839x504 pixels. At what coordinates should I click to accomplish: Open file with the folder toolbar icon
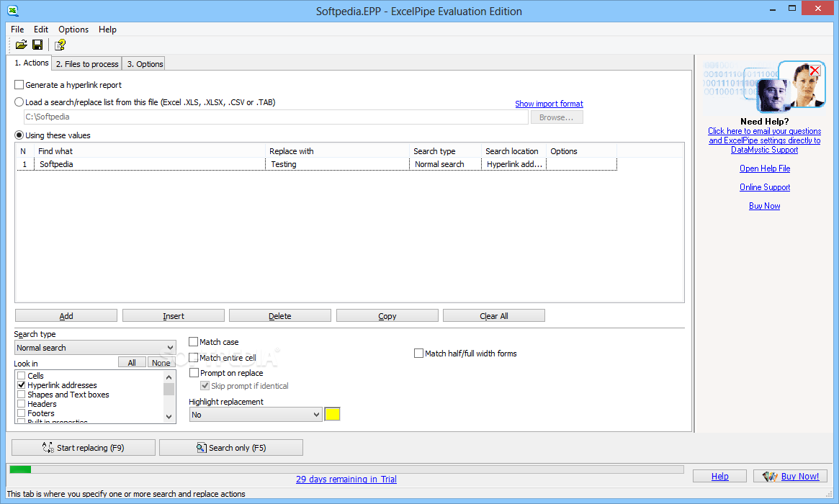22,45
